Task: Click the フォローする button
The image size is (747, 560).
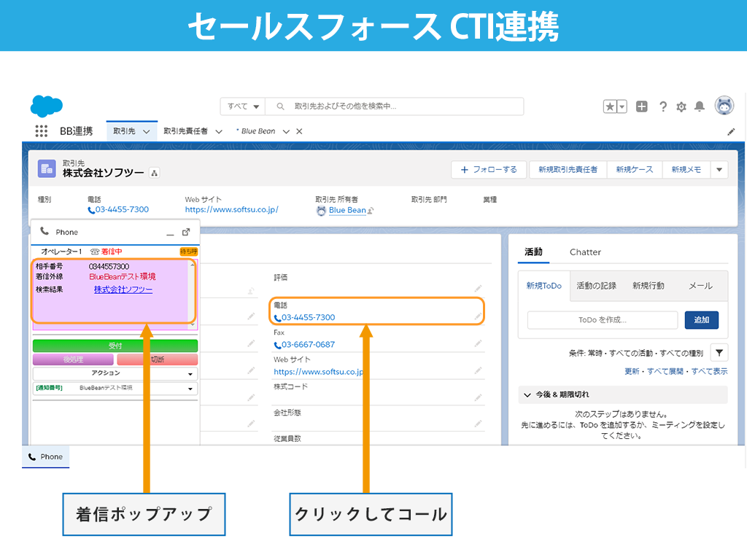Action: pos(488,169)
